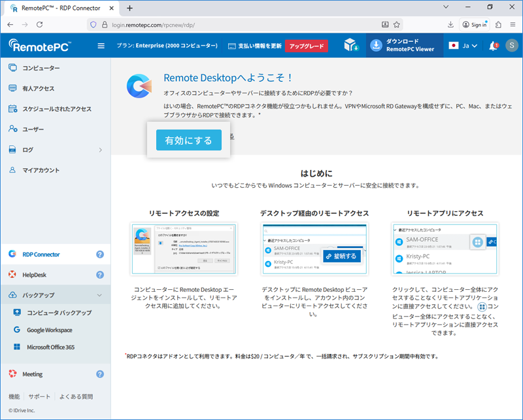The height and width of the screenshot is (420, 523).
Task: Open the S user avatar menu
Action: click(512, 45)
